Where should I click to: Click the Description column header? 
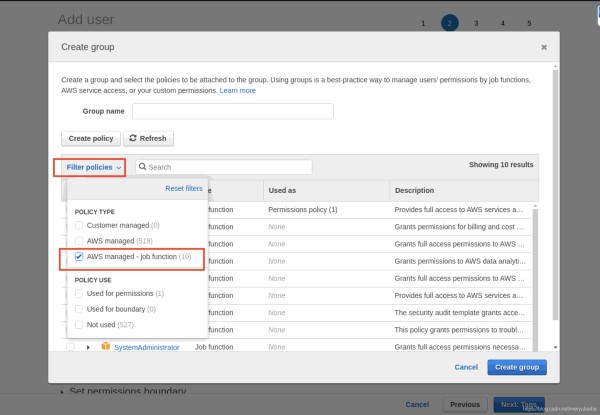414,190
